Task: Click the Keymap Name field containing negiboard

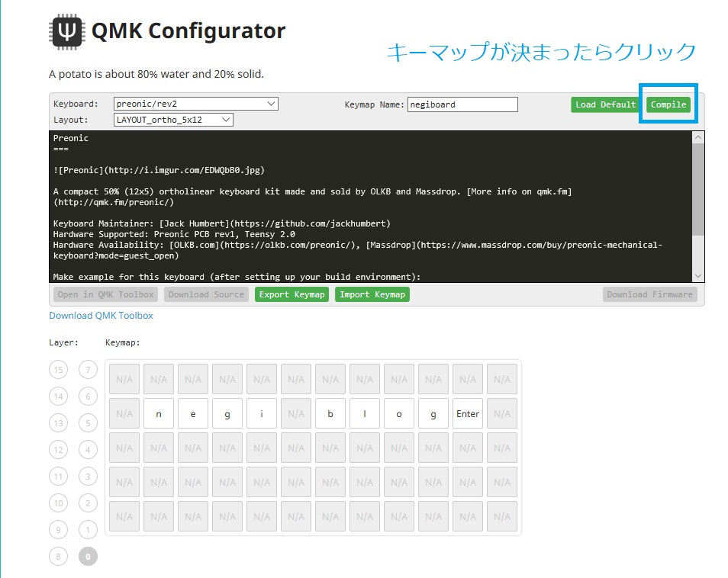Action: pyautogui.click(x=462, y=104)
